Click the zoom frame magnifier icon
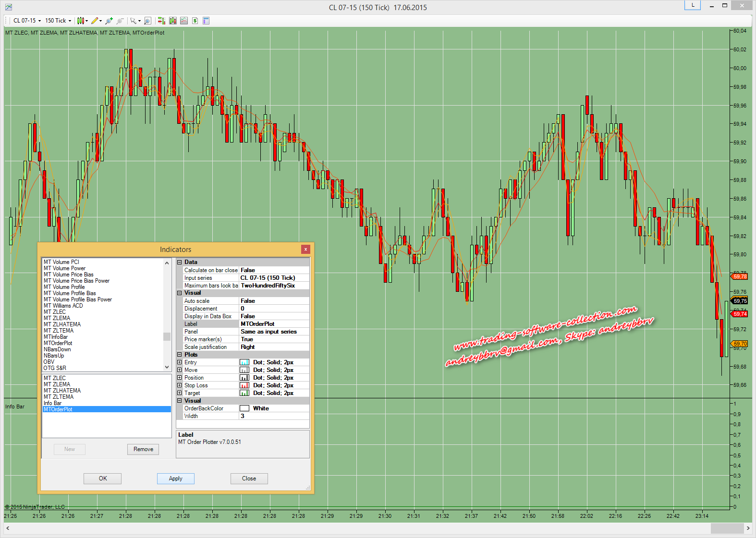Image resolution: width=756 pixels, height=538 pixels. pos(148,21)
